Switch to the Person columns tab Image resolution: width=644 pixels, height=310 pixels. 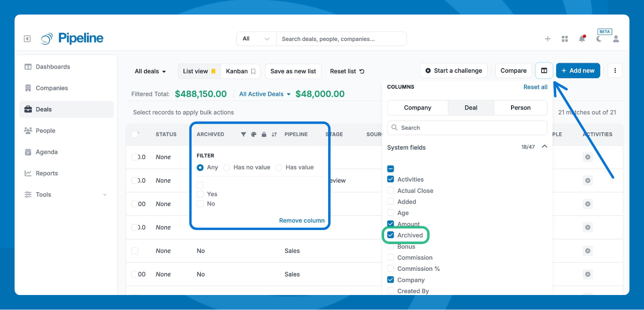pyautogui.click(x=520, y=108)
